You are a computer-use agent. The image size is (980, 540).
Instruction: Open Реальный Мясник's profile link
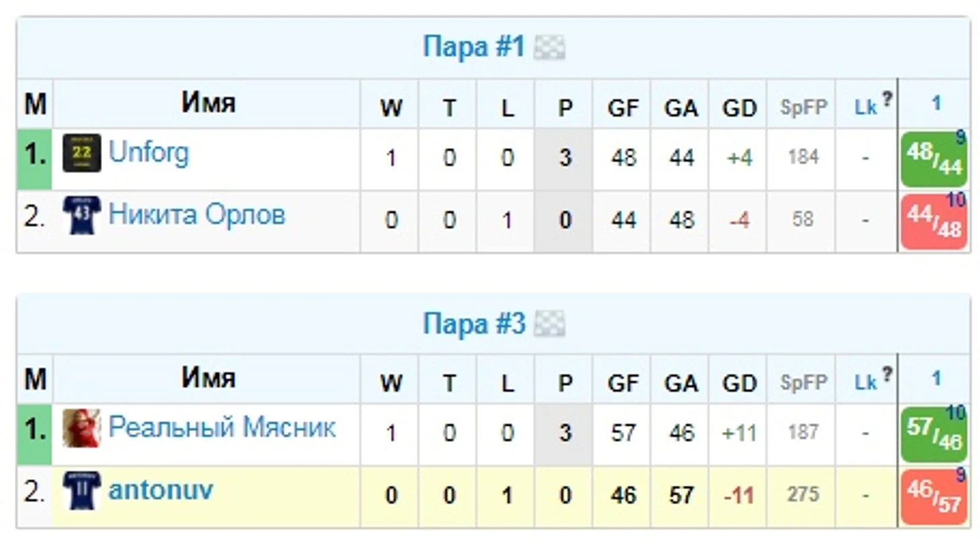click(x=222, y=428)
